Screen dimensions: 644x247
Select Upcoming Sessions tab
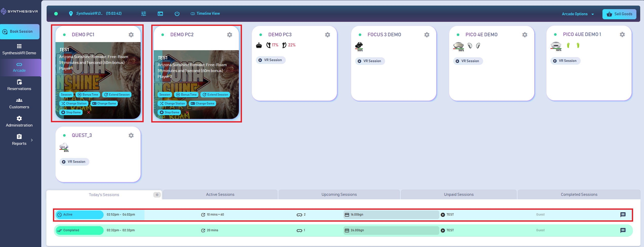(x=339, y=195)
